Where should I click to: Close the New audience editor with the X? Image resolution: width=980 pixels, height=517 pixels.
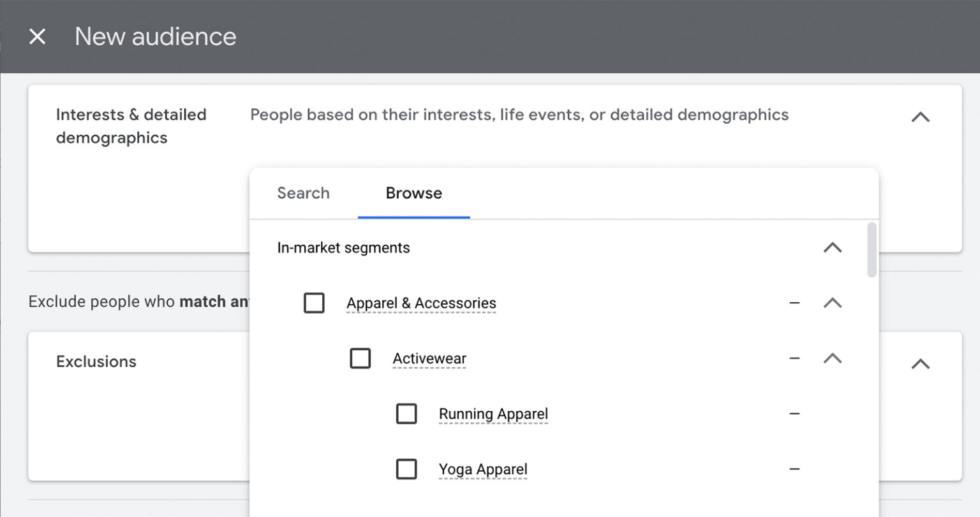pyautogui.click(x=37, y=36)
